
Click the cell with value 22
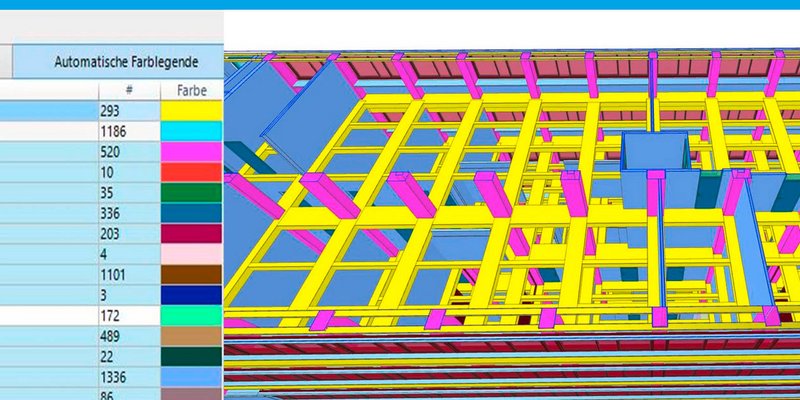[129, 357]
